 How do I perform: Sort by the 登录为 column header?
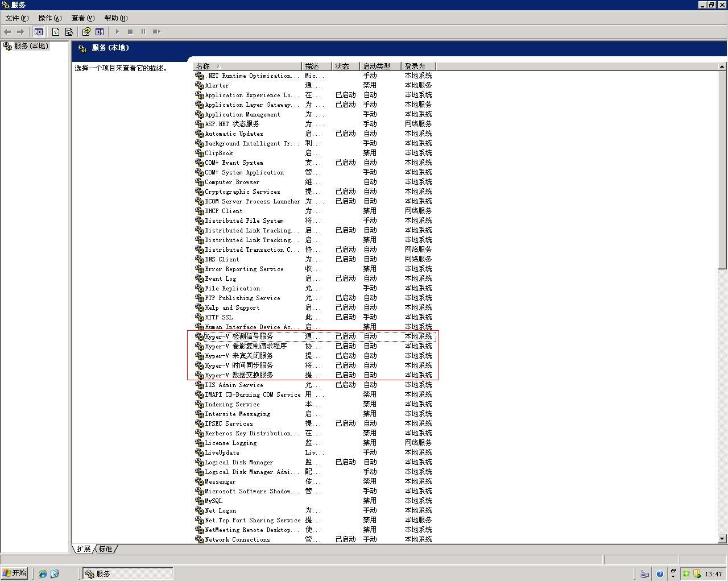(x=419, y=66)
